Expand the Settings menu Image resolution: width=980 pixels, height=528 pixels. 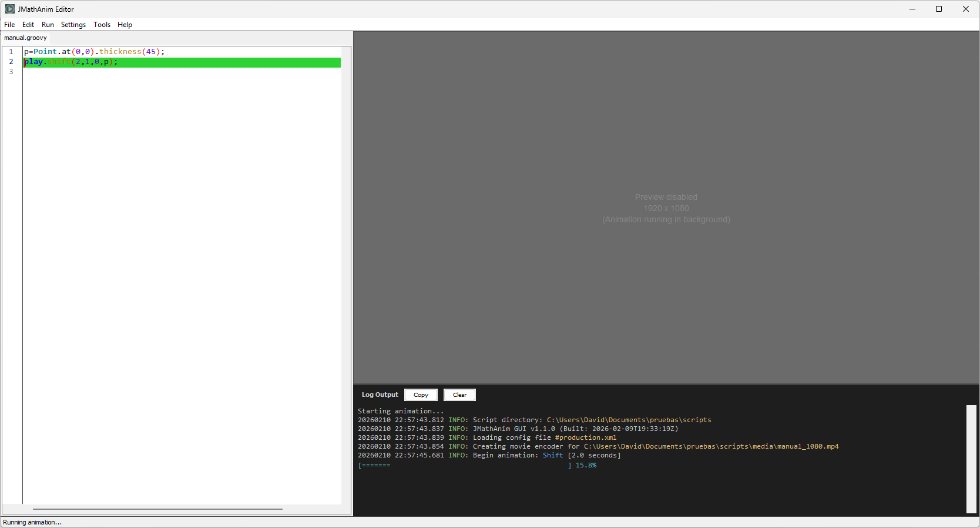click(x=73, y=25)
